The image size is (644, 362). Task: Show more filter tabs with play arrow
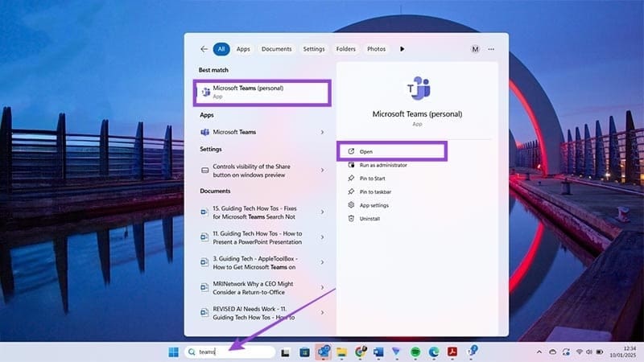tap(402, 49)
